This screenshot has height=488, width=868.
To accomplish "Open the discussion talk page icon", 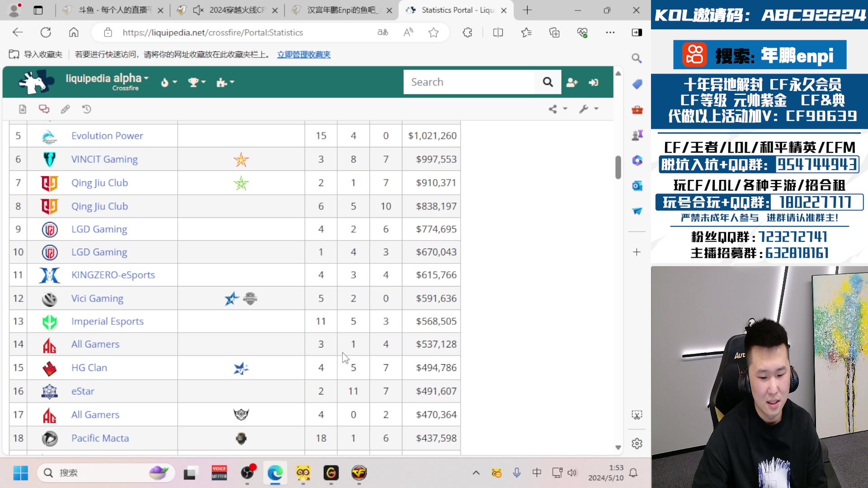I will [44, 109].
